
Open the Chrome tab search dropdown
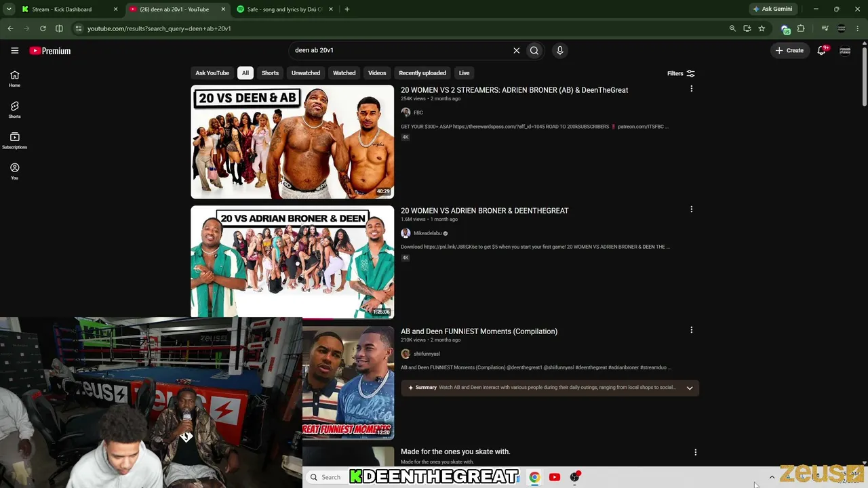tap(9, 9)
